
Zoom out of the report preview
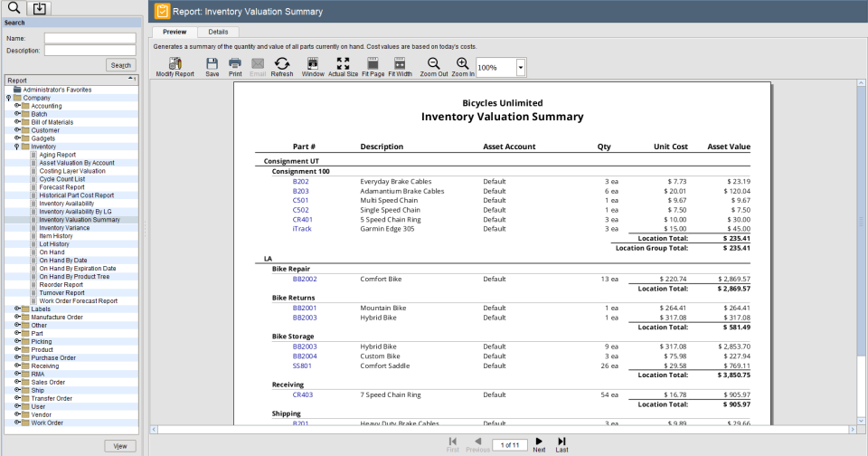pyautogui.click(x=434, y=64)
